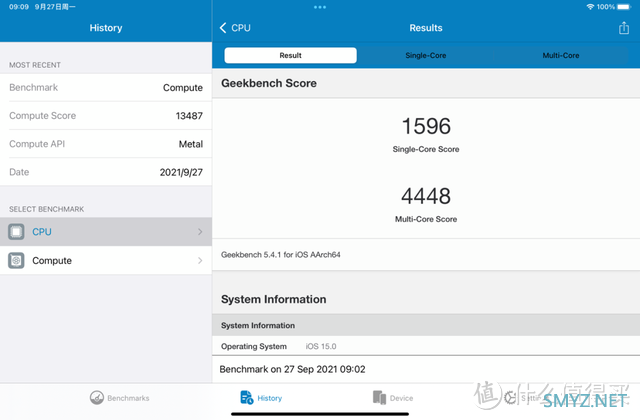Switch to the Multi-Core segment
The width and height of the screenshot is (640, 420).
click(x=561, y=56)
